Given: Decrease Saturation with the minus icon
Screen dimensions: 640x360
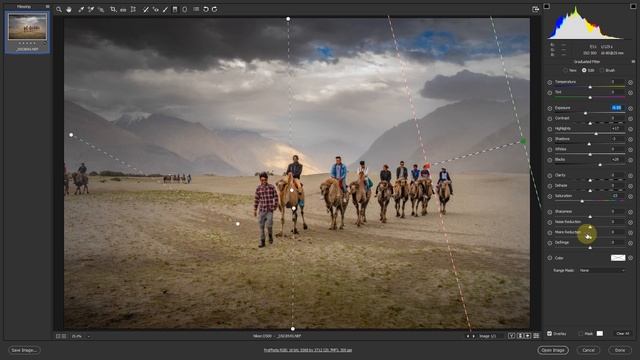Looking at the screenshot, I should [549, 196].
